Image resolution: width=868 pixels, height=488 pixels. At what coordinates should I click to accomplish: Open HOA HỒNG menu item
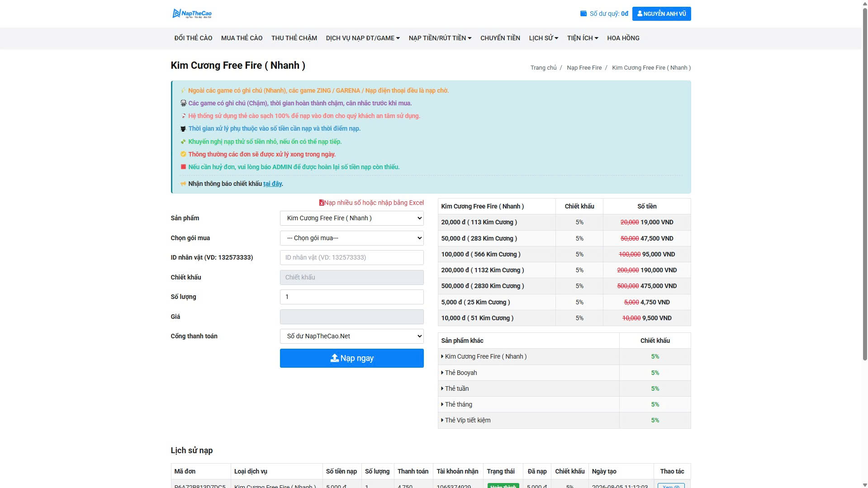click(x=623, y=38)
